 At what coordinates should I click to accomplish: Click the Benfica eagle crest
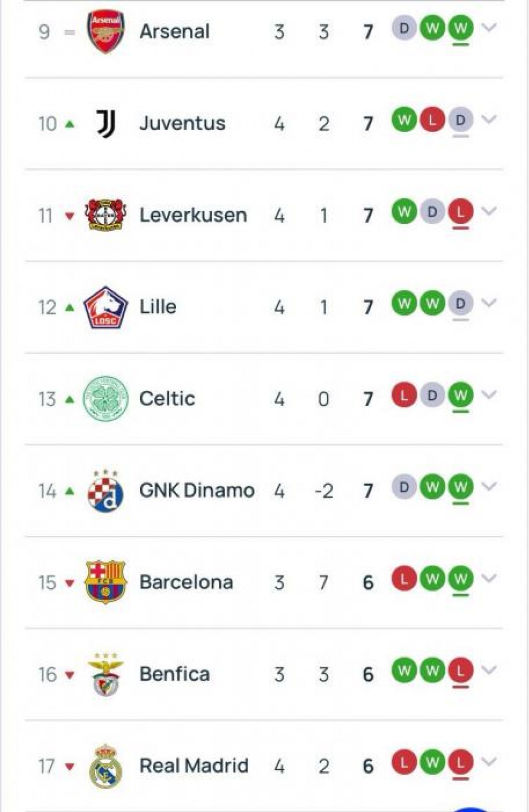click(x=106, y=674)
